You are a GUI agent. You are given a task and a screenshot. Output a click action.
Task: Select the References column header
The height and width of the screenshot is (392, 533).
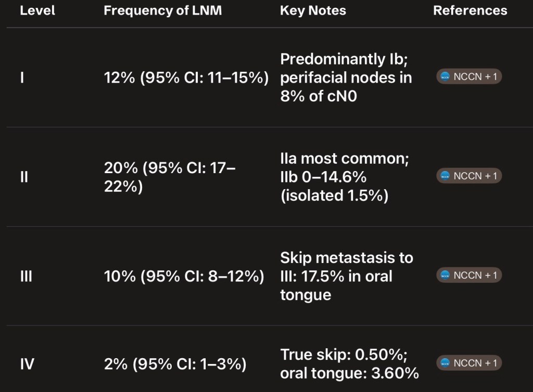pyautogui.click(x=470, y=10)
